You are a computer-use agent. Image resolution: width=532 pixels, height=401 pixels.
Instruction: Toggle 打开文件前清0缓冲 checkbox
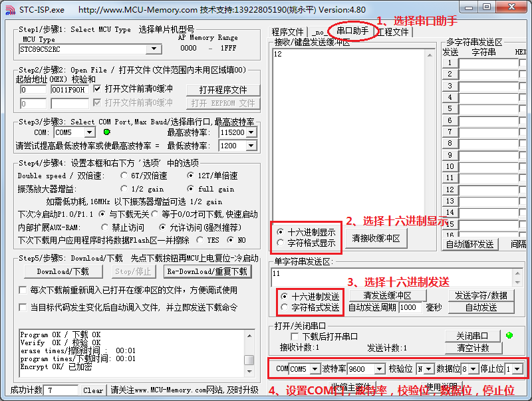point(98,88)
